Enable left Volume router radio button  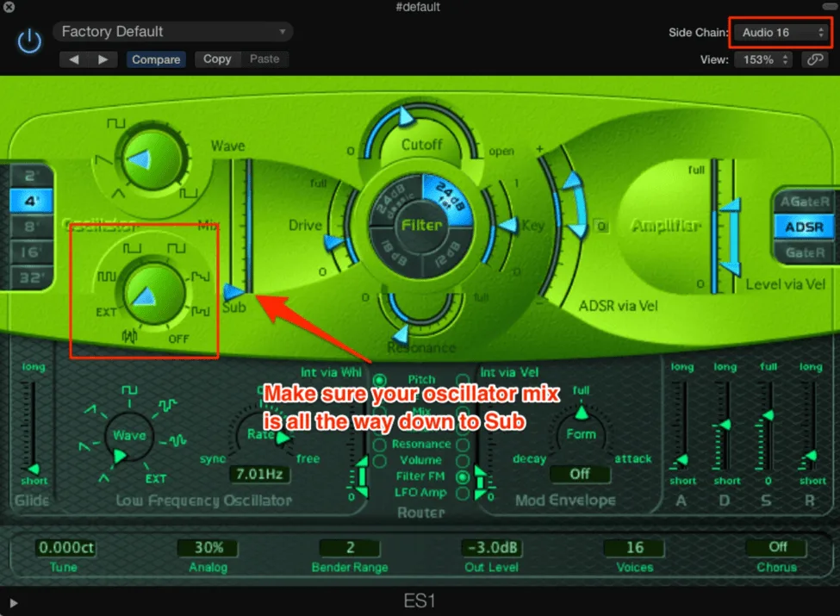pos(379,461)
